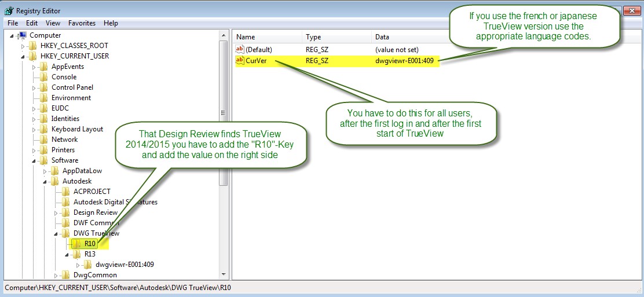Click the CurVer string value icon
Image resolution: width=644 pixels, height=297 pixels.
[x=240, y=61]
